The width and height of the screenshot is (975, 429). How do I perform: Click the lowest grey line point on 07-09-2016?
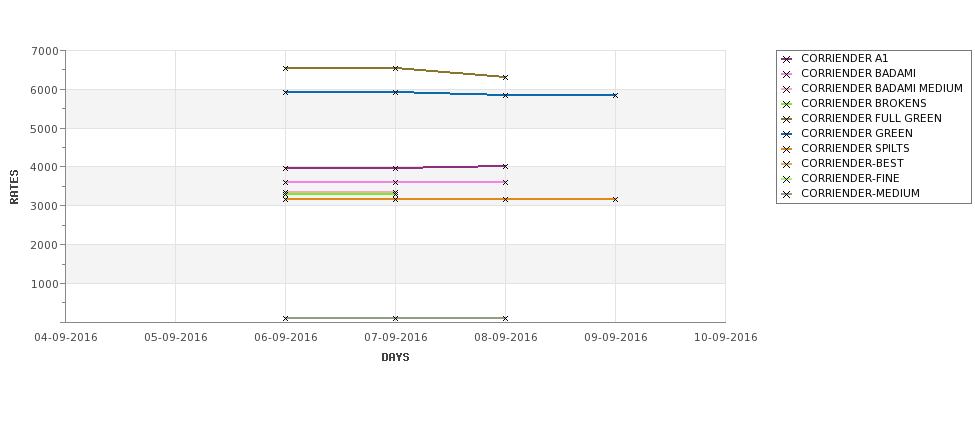click(395, 318)
